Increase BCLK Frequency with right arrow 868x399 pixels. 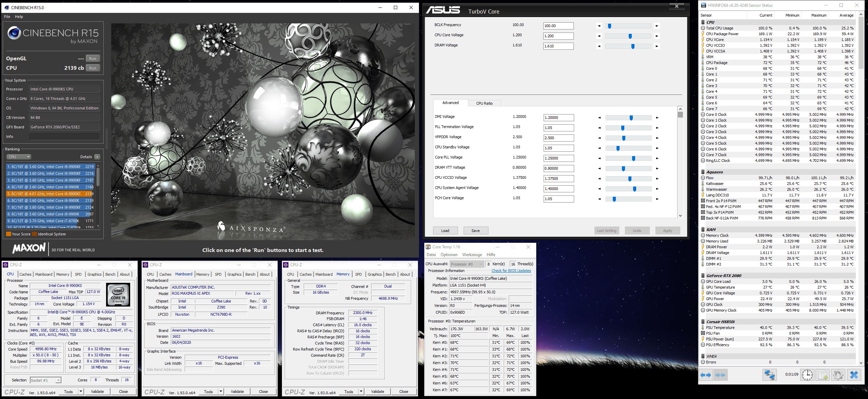657,26
